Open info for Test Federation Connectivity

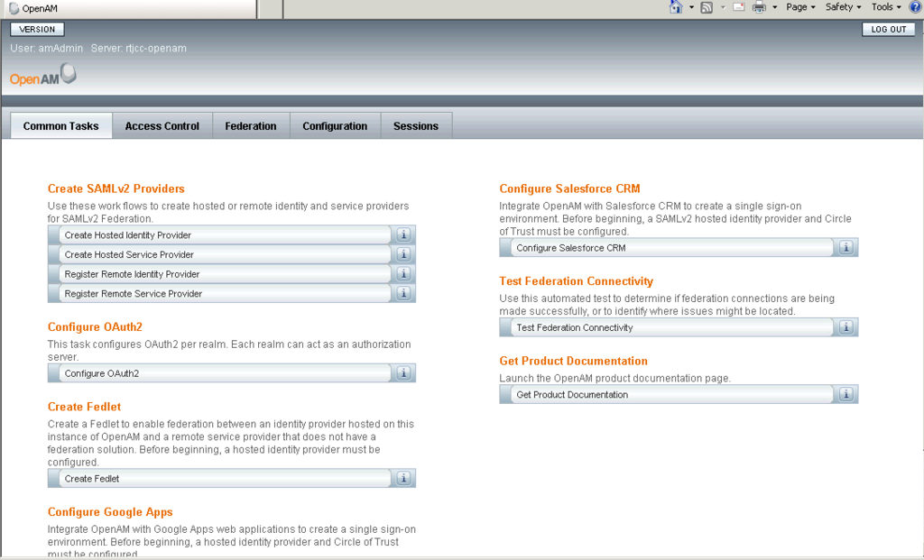(x=845, y=327)
